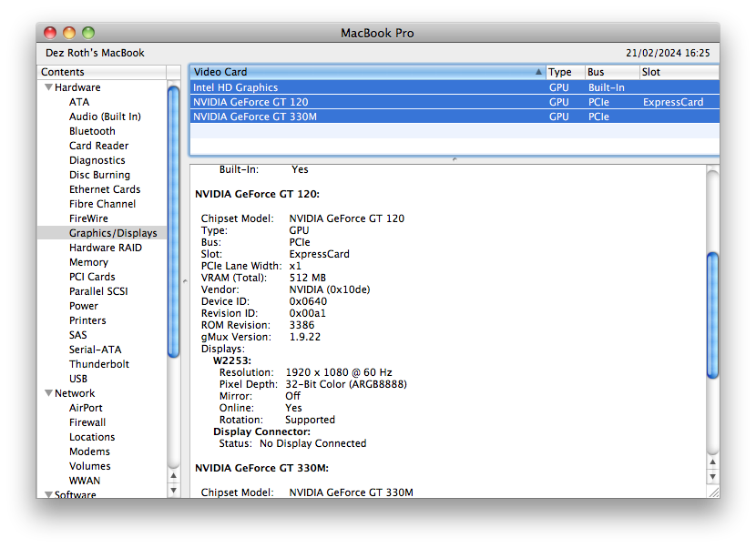Open Serial-ATA section
This screenshot has height=548, width=756.
click(95, 350)
